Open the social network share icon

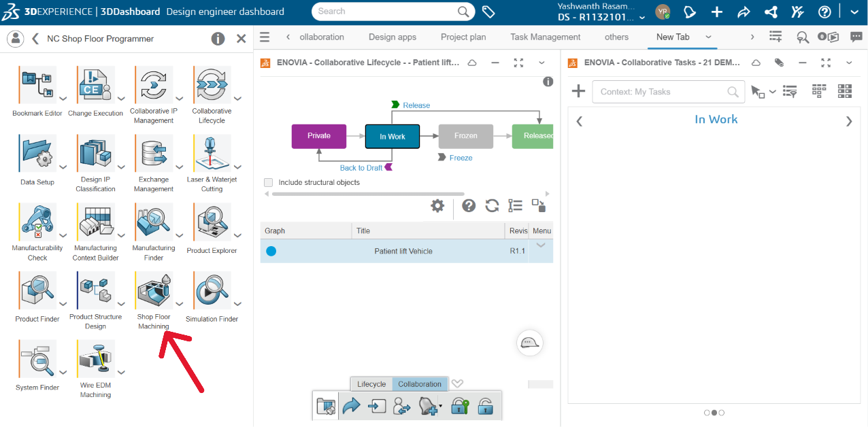pos(771,12)
